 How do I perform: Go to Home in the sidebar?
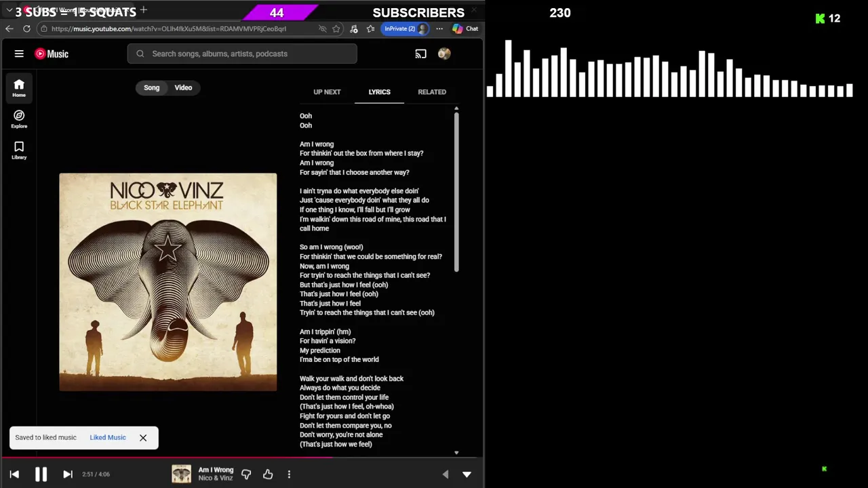[x=19, y=88]
